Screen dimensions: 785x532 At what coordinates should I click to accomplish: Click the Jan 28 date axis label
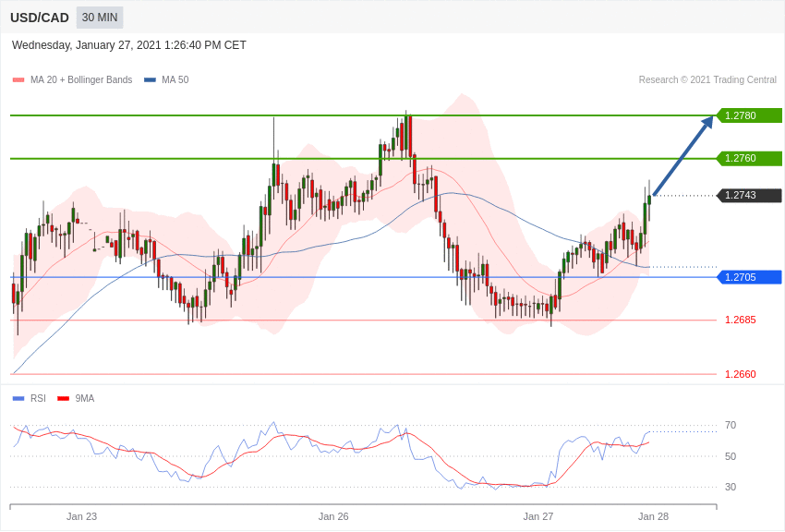(x=653, y=516)
